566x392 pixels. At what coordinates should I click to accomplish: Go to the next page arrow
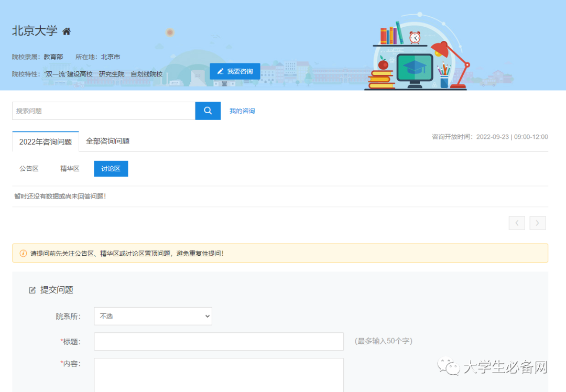[x=538, y=223]
